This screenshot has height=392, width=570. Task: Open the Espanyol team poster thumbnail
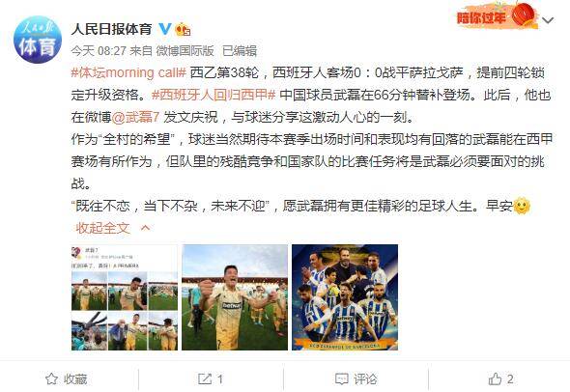point(345,297)
